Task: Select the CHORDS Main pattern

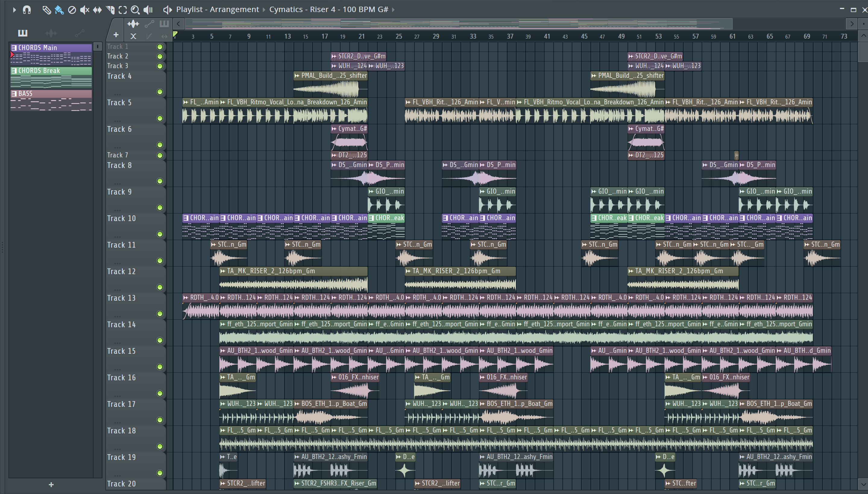Action: pyautogui.click(x=51, y=54)
